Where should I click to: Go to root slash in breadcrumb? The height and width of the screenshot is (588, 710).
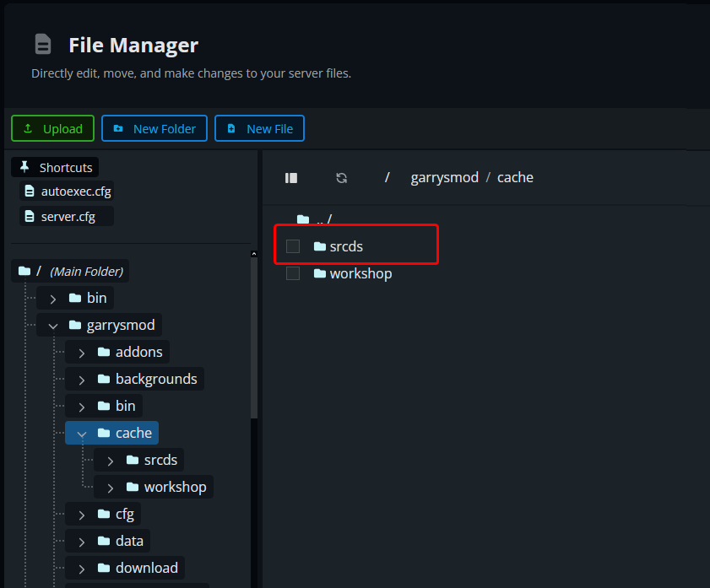388,177
